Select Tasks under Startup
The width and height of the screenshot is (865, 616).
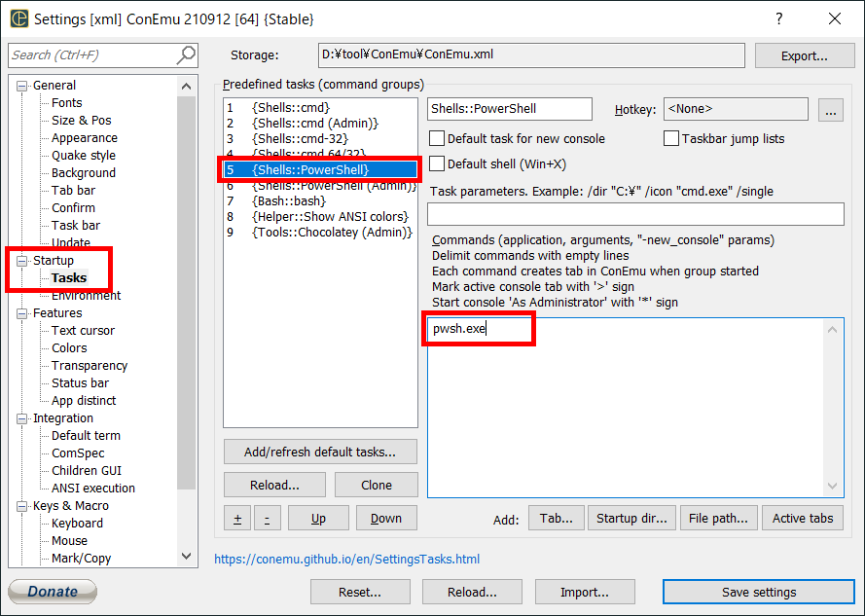69,277
